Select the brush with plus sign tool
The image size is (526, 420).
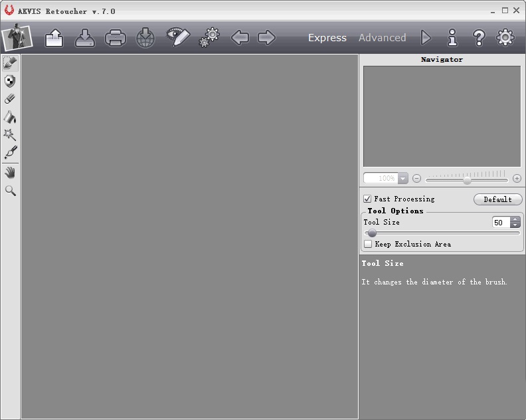click(x=11, y=152)
